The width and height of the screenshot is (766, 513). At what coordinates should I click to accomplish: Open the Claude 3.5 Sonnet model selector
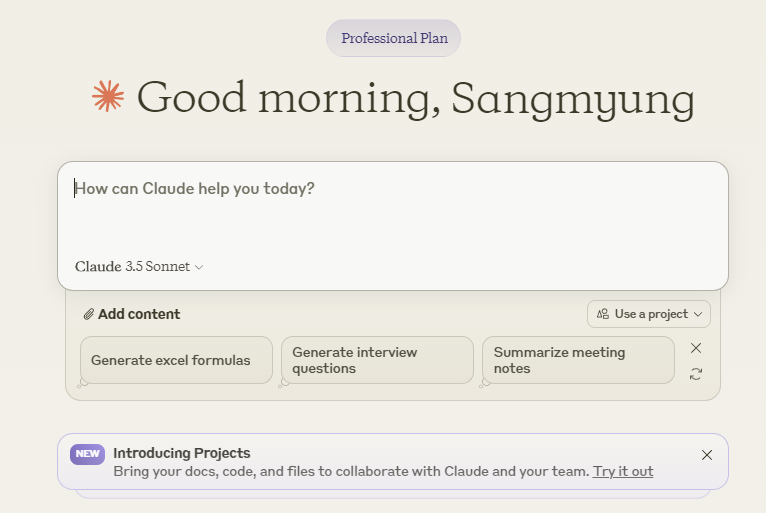pos(139,266)
